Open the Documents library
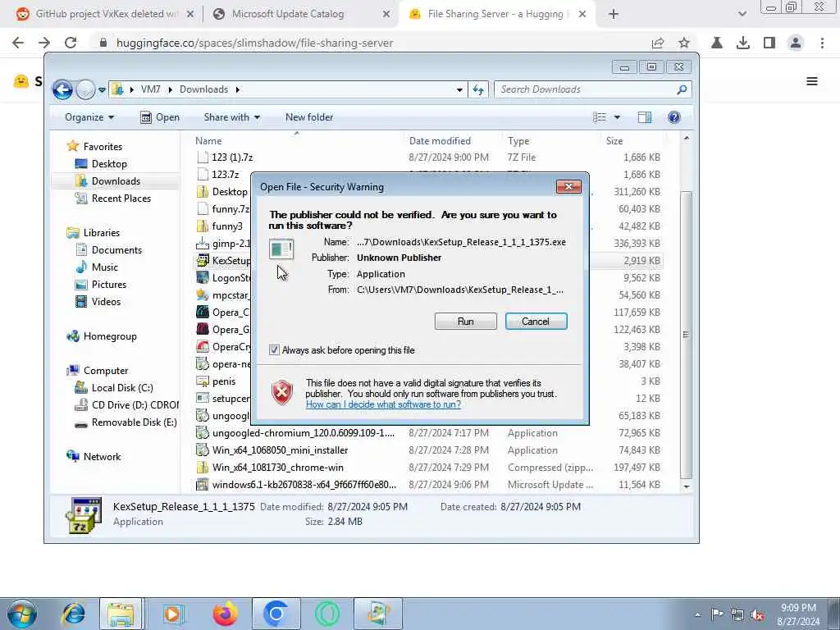 [x=116, y=250]
